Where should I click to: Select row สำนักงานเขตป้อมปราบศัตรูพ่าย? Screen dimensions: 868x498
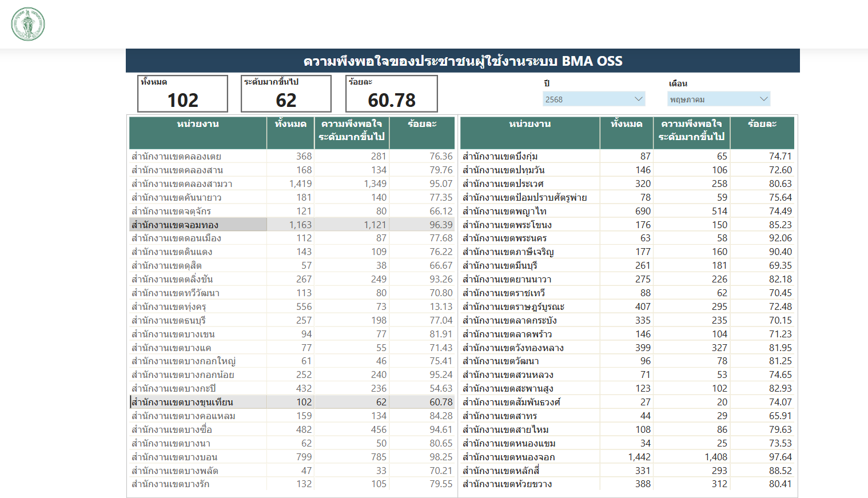coord(627,197)
